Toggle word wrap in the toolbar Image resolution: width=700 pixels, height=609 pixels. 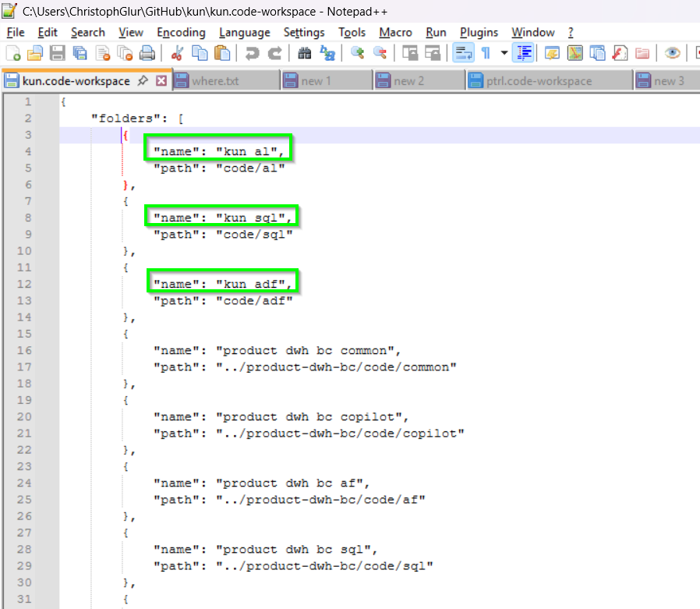pos(463,53)
